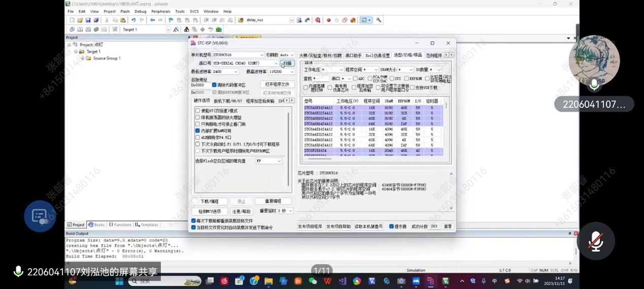
Task: Toggle the 提示音 checkbox
Action: [391, 227]
